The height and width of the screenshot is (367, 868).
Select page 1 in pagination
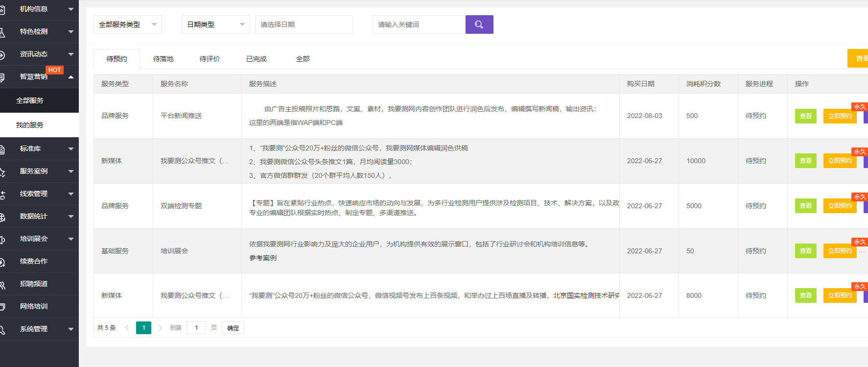[x=143, y=328]
